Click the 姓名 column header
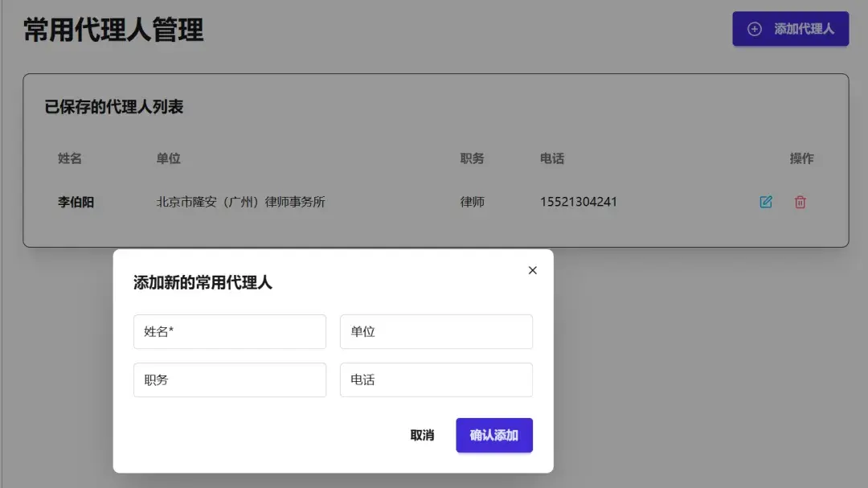Viewport: 868px width, 488px height. click(70, 158)
